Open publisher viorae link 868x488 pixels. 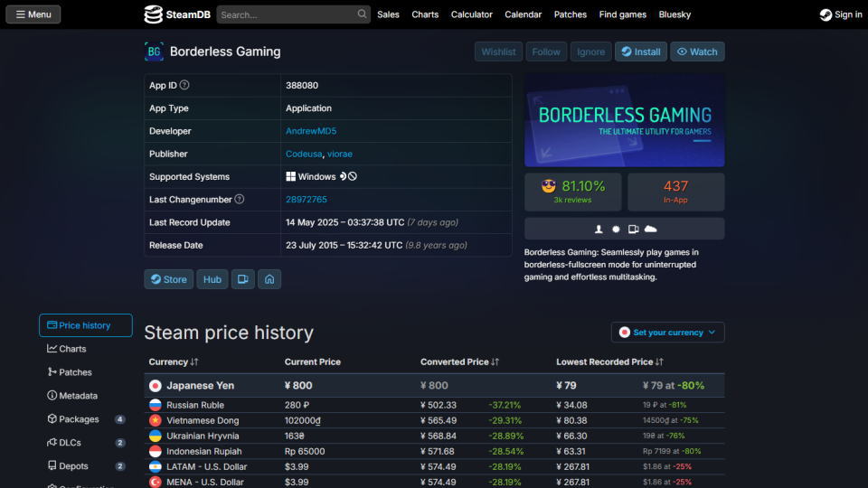tap(339, 154)
